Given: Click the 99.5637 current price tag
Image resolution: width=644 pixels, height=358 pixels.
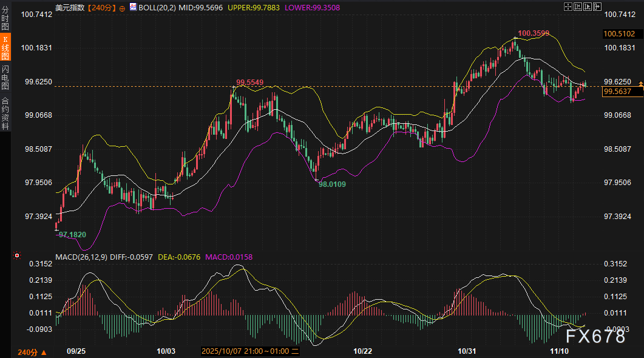Looking at the screenshot, I should coord(617,92).
